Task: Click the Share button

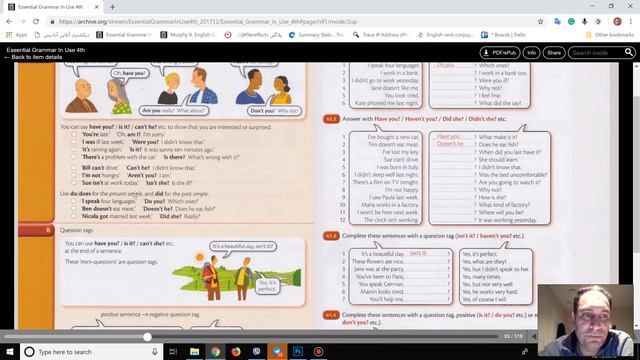Action: click(554, 53)
